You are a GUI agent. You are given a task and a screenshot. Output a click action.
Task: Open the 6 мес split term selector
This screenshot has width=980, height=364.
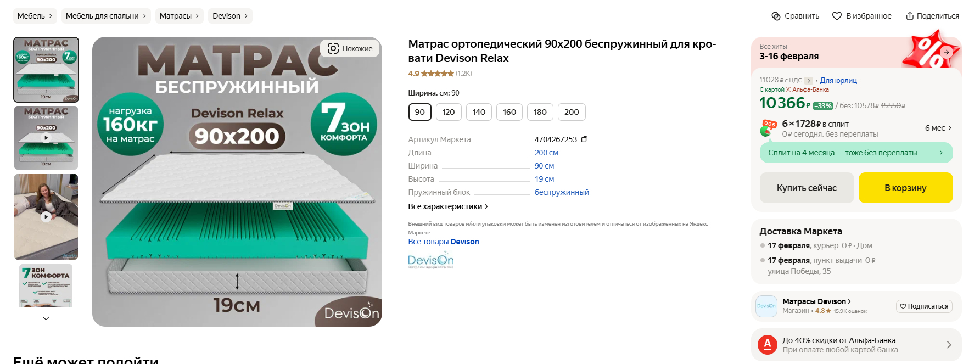[938, 128]
